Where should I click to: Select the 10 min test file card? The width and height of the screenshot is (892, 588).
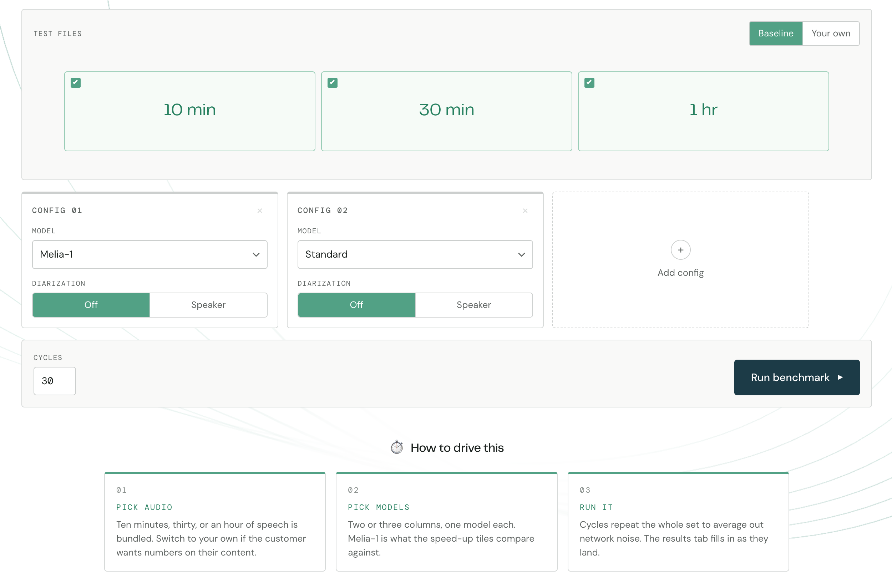pyautogui.click(x=190, y=111)
